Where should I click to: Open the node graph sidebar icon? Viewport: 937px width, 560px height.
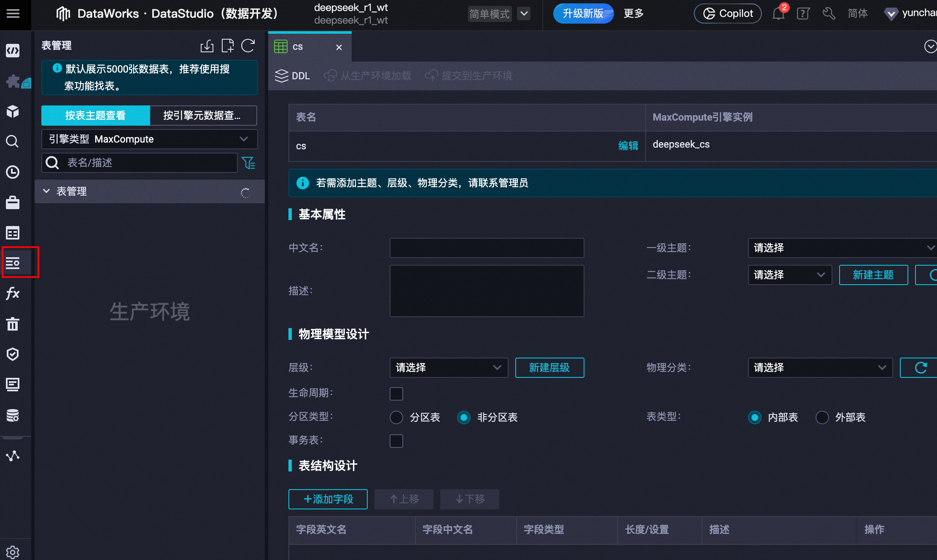[x=13, y=456]
